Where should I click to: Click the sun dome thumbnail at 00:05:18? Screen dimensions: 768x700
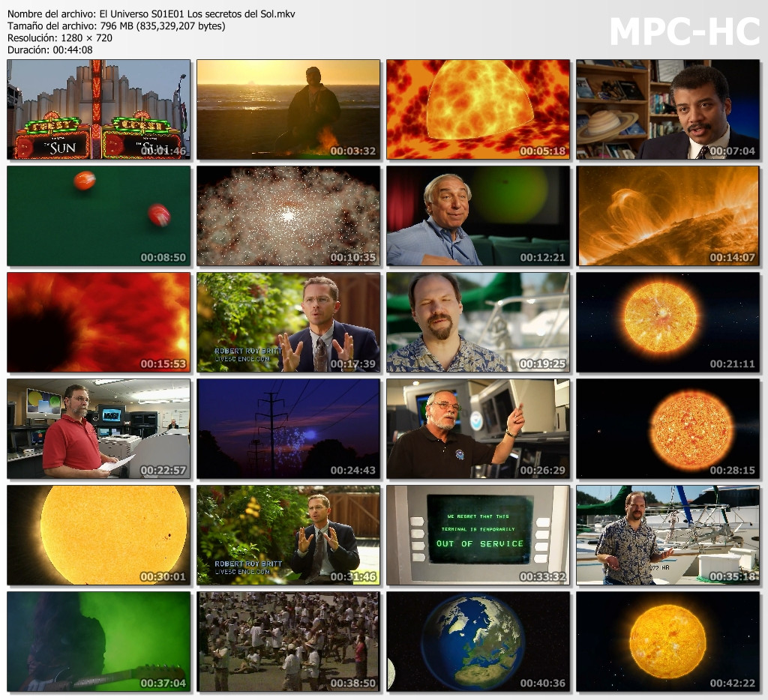coord(478,109)
